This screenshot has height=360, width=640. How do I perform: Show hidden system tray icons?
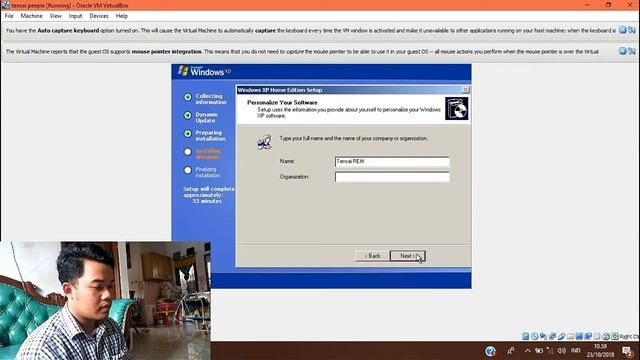coord(527,351)
